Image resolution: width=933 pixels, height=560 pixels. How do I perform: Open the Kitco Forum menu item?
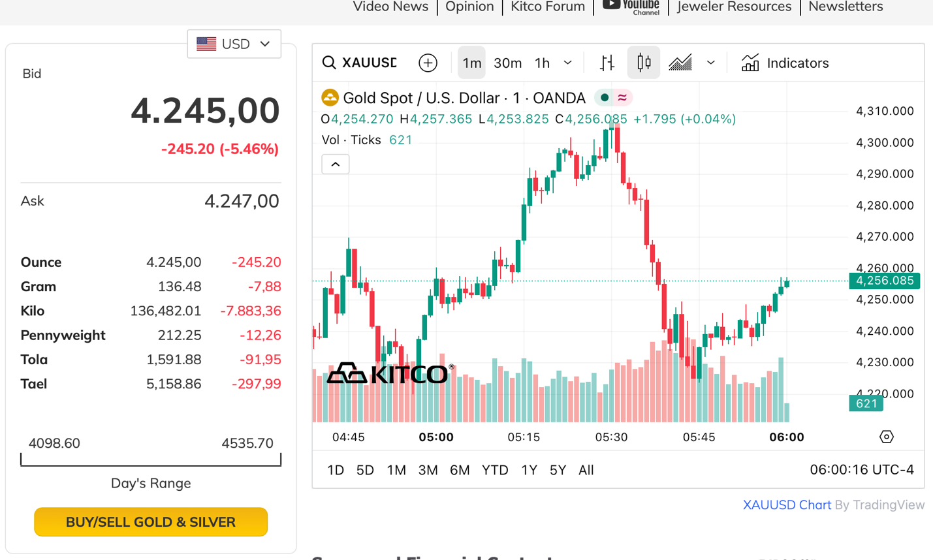(x=547, y=7)
